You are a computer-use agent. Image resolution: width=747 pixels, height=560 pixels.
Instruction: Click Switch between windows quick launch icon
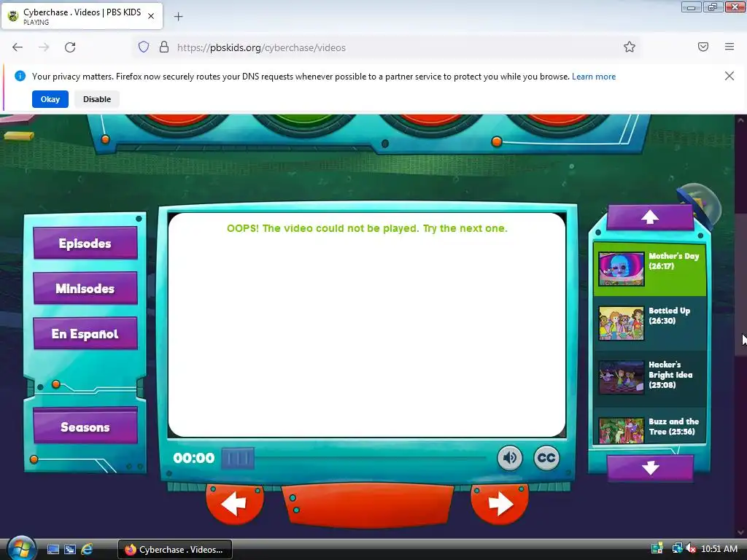pos(70,550)
